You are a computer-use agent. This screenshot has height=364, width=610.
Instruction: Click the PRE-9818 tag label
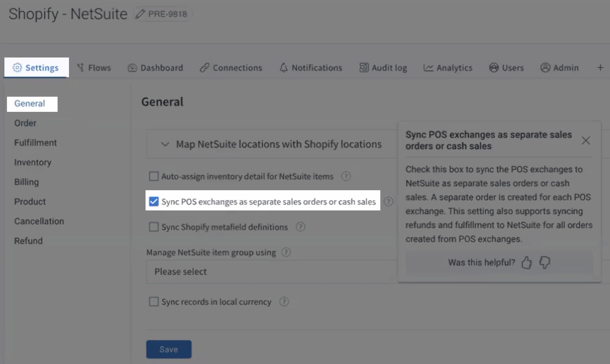pos(168,14)
